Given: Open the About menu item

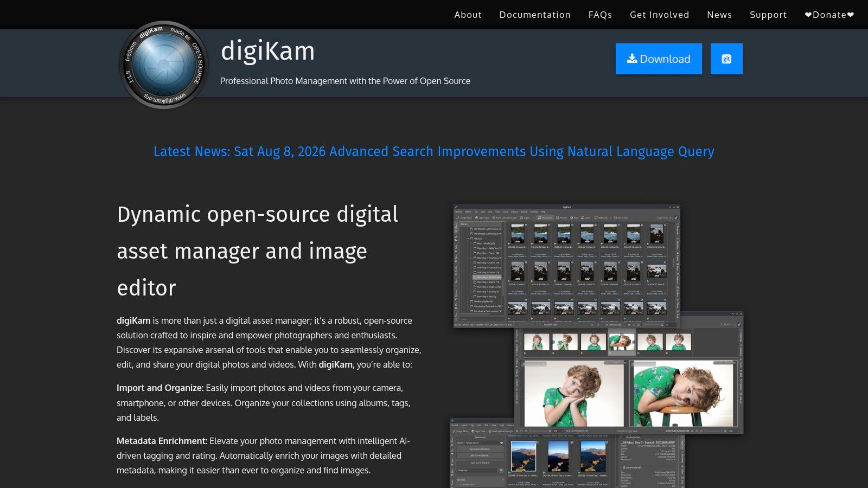Looking at the screenshot, I should click(x=468, y=15).
